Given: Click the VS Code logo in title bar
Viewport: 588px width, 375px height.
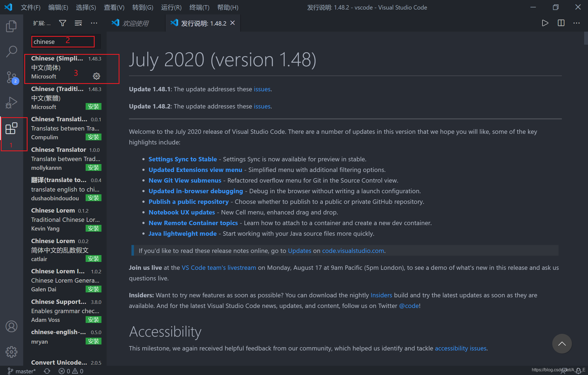Looking at the screenshot, I should tap(8, 7).
